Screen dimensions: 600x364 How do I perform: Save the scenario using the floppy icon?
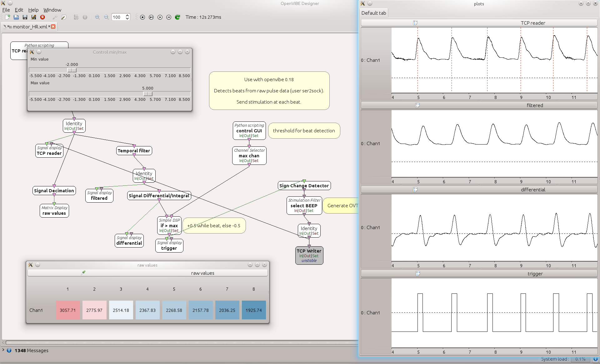click(x=25, y=17)
